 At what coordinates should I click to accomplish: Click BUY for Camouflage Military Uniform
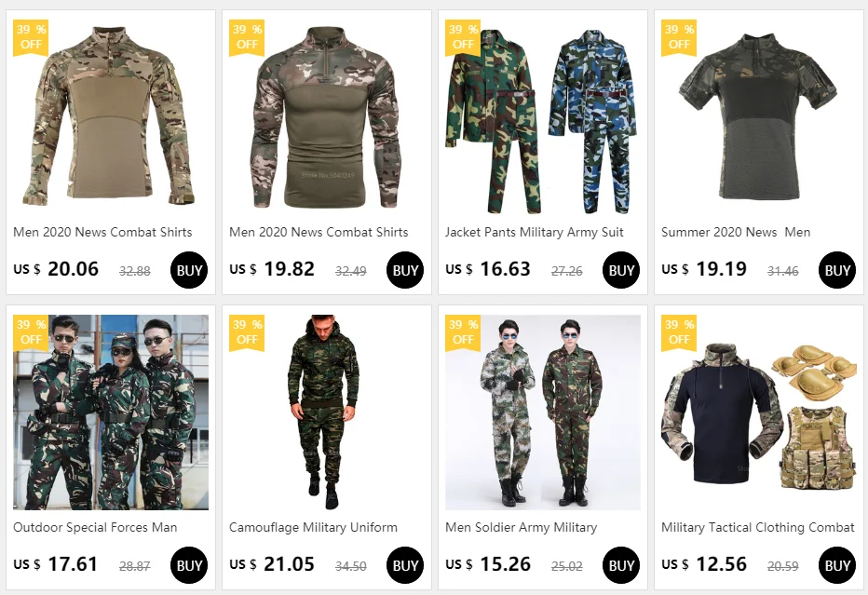click(x=404, y=565)
